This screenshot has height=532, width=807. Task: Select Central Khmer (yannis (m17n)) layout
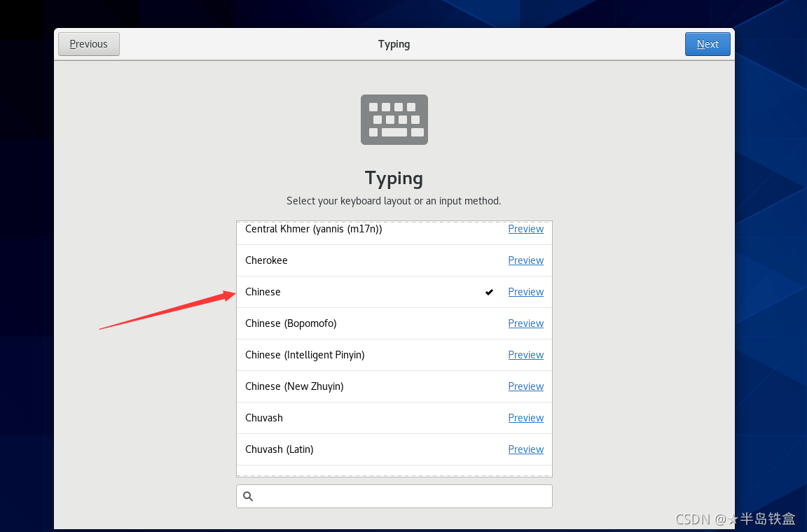[394, 232]
